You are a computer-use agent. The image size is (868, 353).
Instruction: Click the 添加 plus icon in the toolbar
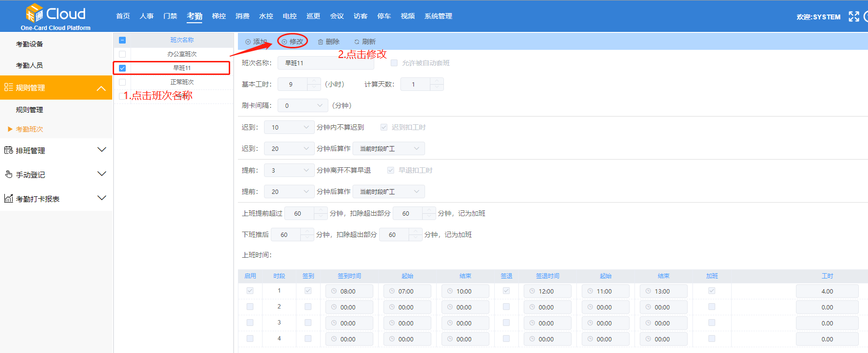point(248,42)
